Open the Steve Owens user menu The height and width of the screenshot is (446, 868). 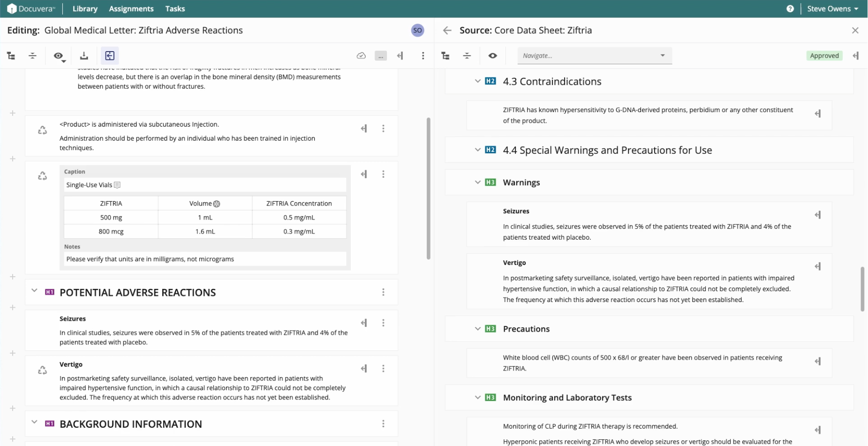coord(832,8)
